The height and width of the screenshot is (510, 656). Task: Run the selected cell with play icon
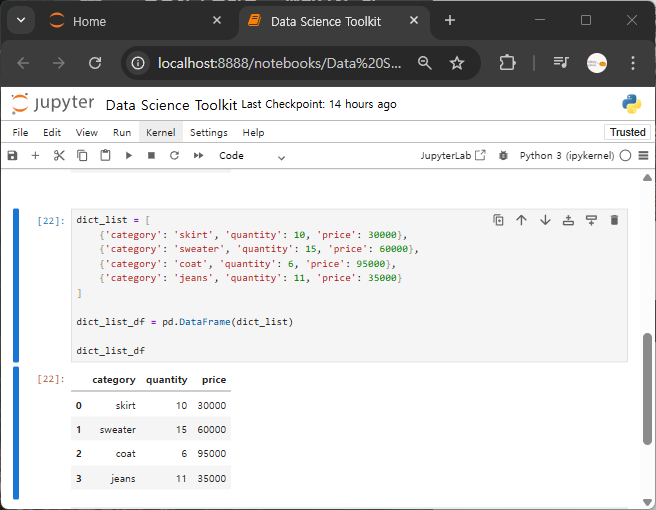[128, 156]
